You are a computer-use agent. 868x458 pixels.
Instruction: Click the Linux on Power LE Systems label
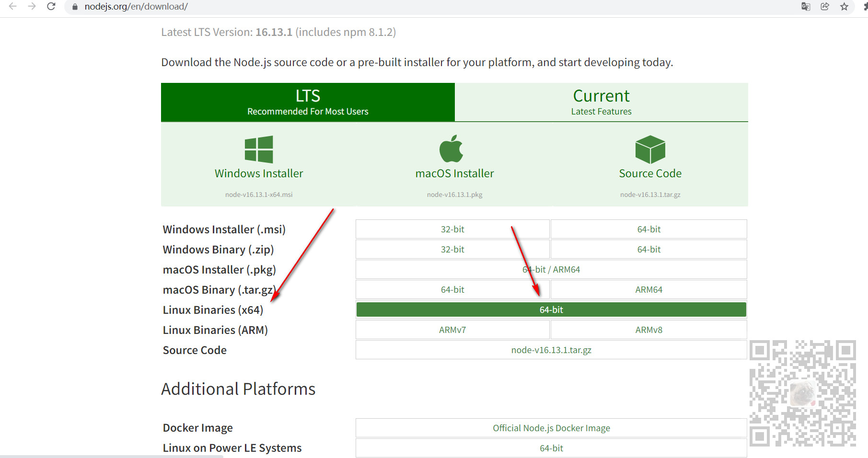point(232,448)
